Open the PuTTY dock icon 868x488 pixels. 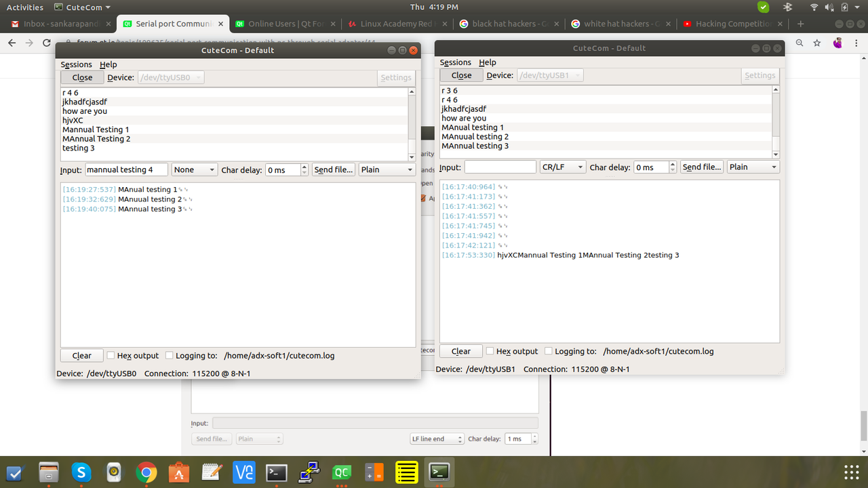point(309,472)
